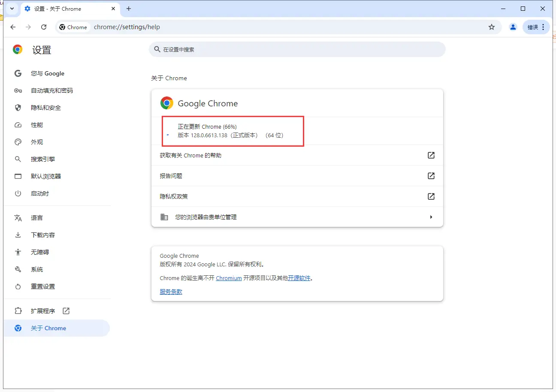This screenshot has height=392, width=556.
Task: Click the Google G icon in sidebar
Action: click(18, 73)
